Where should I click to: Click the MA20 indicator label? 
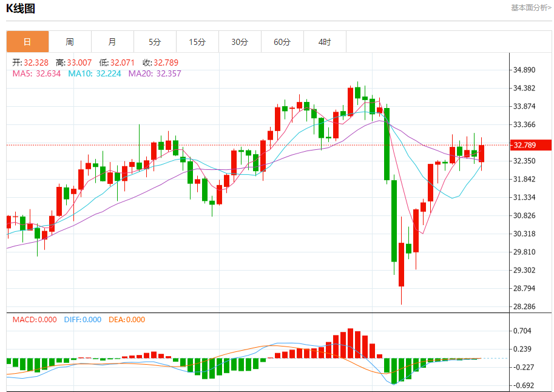coord(155,73)
